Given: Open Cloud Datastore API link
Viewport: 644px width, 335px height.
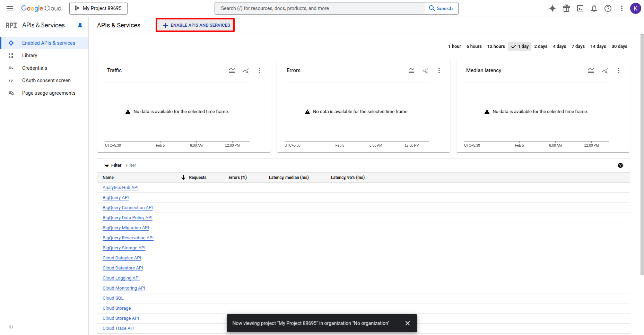Looking at the screenshot, I should coord(123,268).
